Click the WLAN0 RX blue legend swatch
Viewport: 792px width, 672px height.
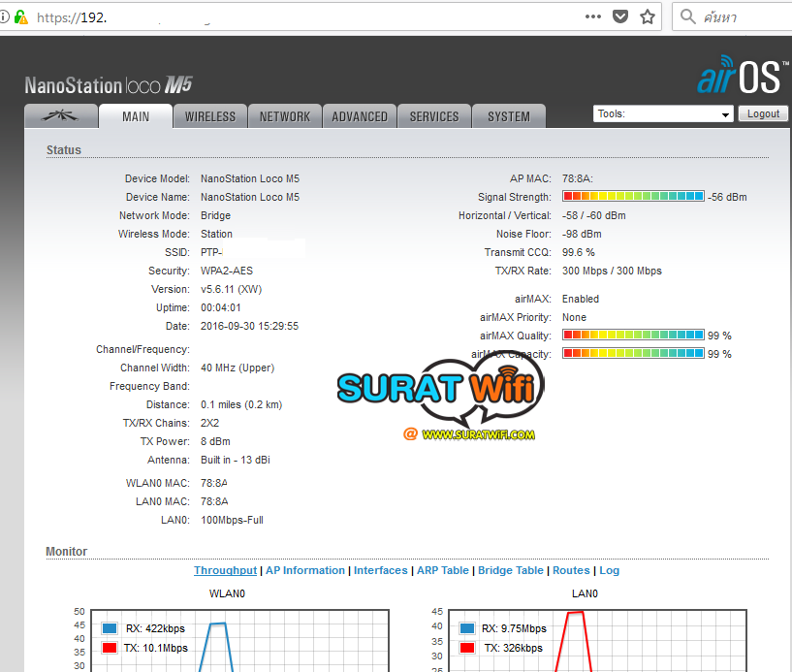pos(110,628)
